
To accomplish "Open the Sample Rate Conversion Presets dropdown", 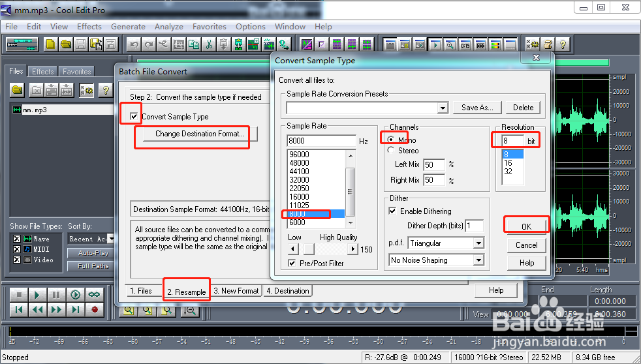I will point(443,108).
